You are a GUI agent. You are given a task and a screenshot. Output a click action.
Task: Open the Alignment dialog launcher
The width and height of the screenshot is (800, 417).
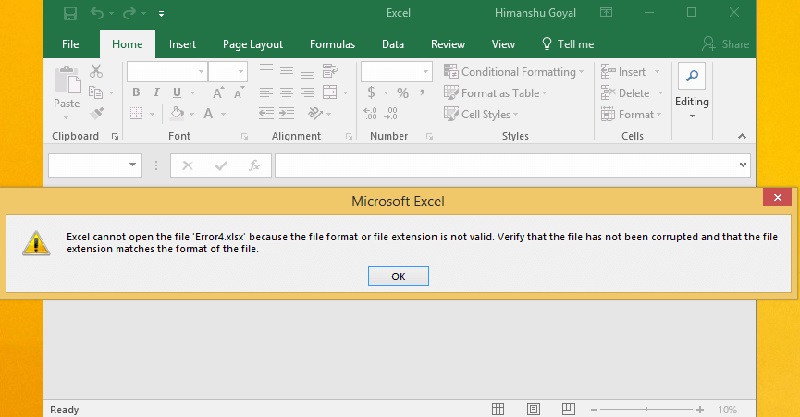tap(349, 136)
